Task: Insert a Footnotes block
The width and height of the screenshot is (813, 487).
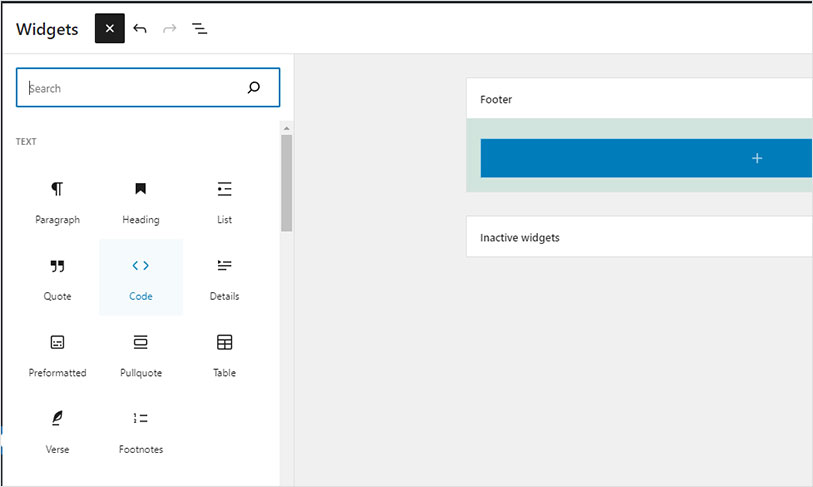Action: pos(141,431)
